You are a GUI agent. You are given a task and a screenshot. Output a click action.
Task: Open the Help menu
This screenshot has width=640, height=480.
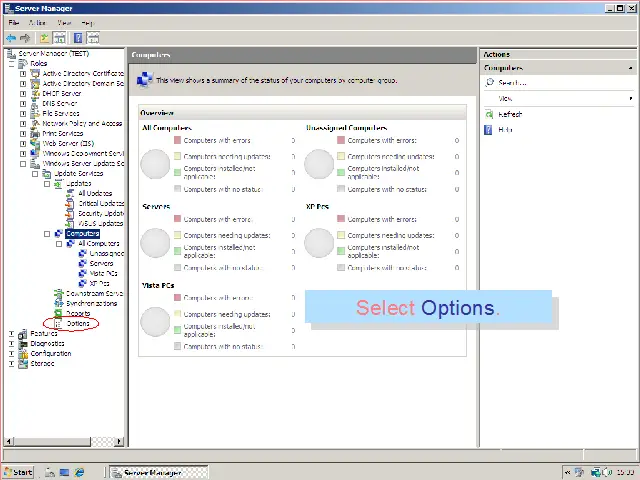(87, 22)
